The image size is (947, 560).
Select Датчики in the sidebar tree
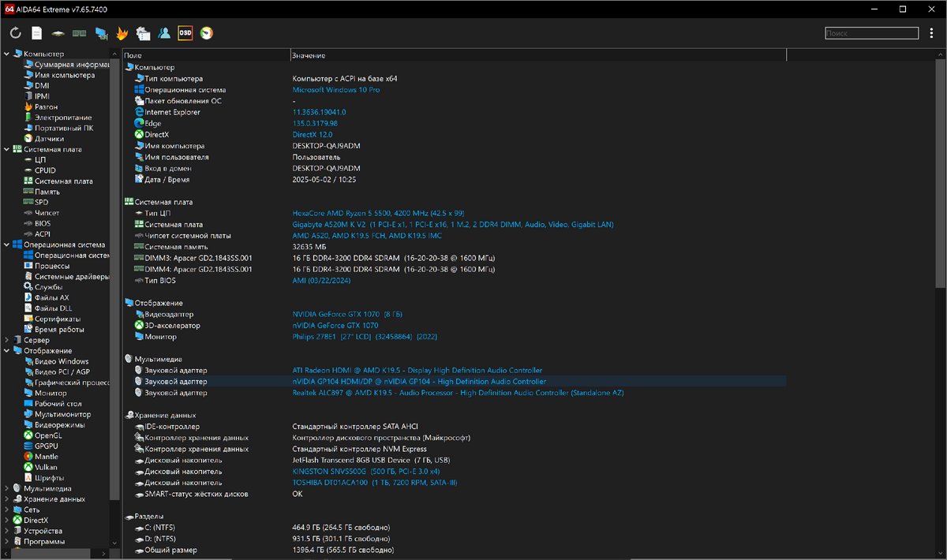(x=49, y=139)
